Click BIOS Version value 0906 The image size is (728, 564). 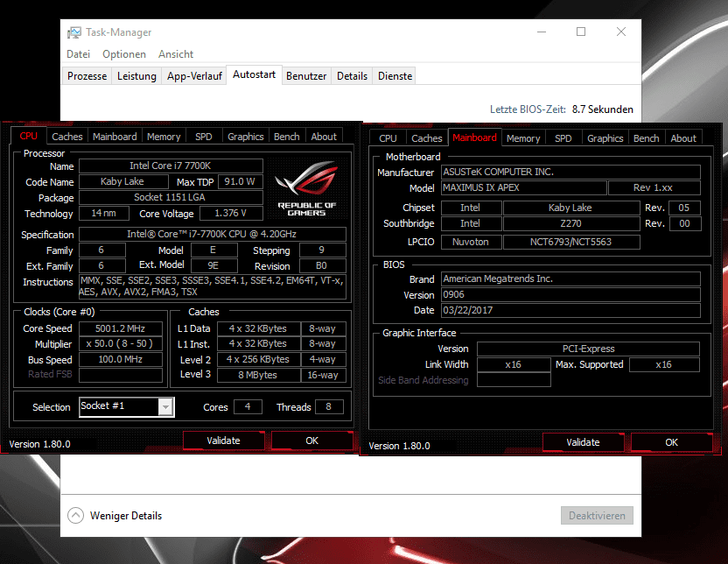(570, 294)
